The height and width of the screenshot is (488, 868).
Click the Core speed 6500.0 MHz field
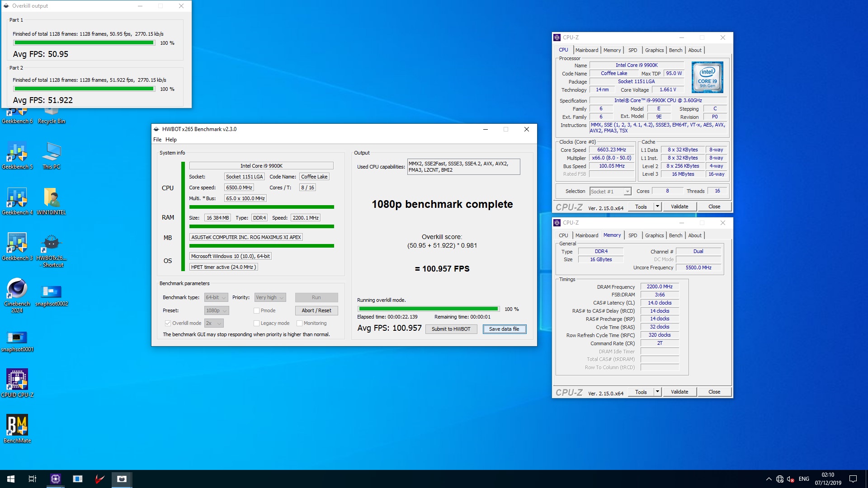(x=239, y=188)
